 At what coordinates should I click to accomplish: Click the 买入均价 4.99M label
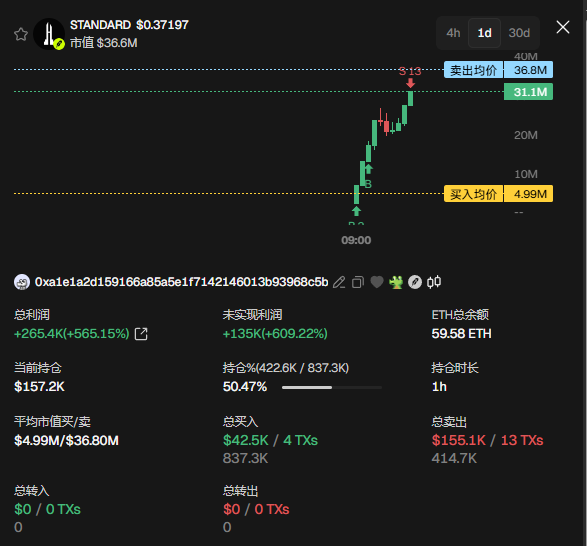(x=498, y=194)
